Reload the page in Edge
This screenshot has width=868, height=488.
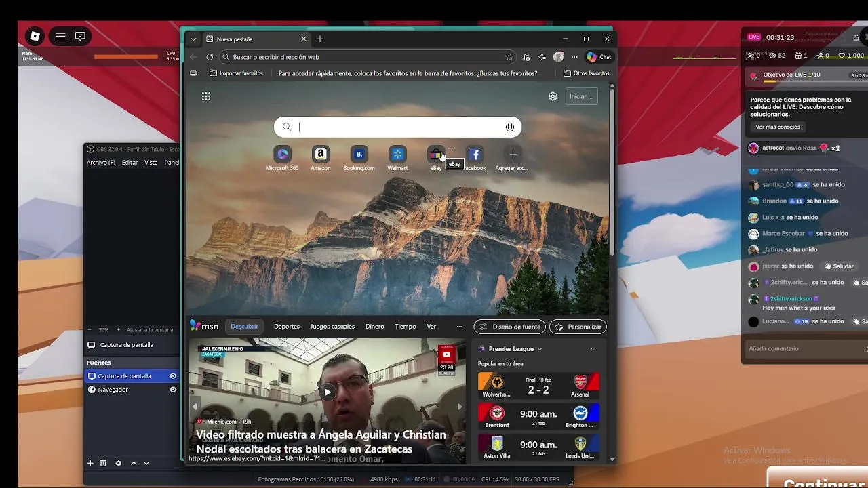210,57
